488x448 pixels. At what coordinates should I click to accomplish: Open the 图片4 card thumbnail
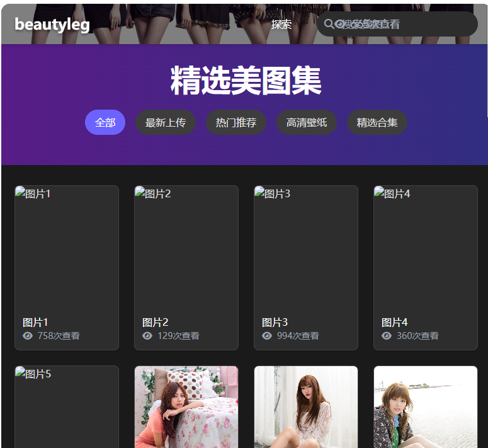point(426,248)
